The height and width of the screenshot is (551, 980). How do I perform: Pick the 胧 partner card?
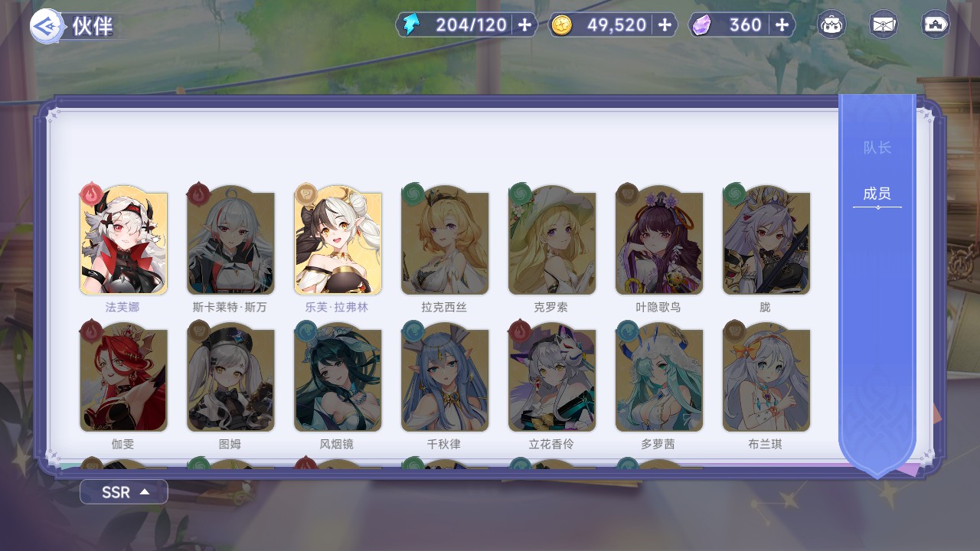pyautogui.click(x=766, y=240)
